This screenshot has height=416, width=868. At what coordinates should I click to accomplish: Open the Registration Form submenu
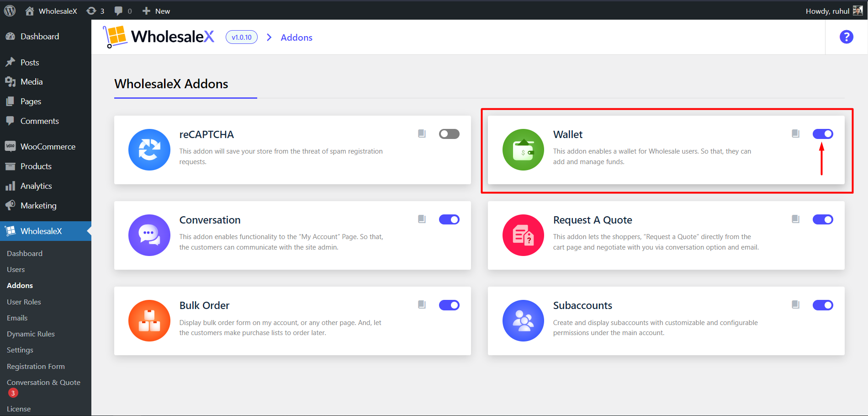pos(36,367)
